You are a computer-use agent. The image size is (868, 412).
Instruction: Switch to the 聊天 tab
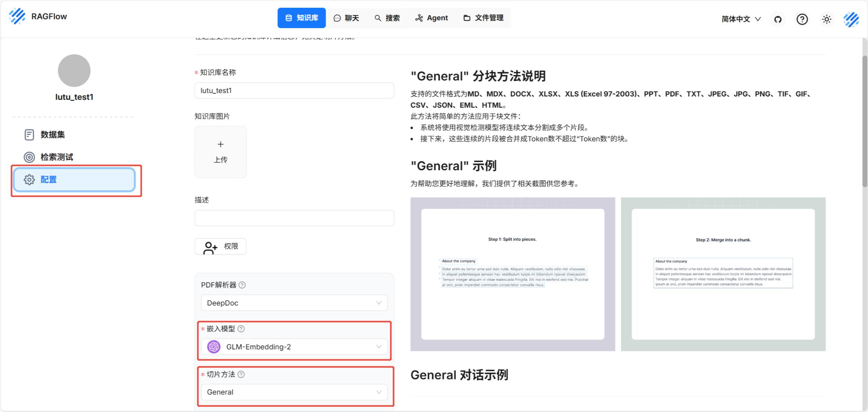click(346, 18)
